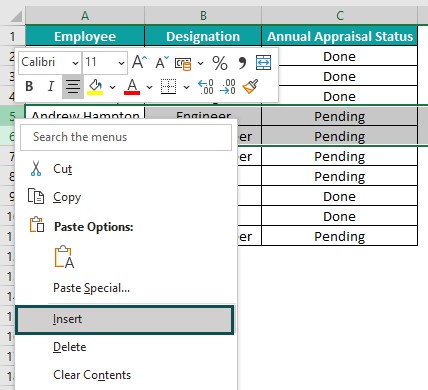Image resolution: width=428 pixels, height=390 pixels.
Task: Open font color dropdown arrow
Action: click(149, 87)
